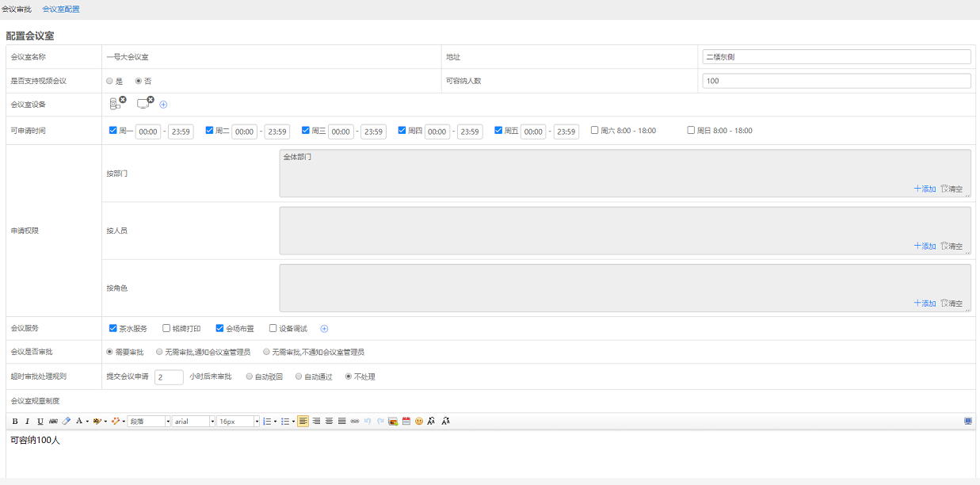Click 添加 link in 按部门 box
The image size is (980, 485).
coord(925,189)
